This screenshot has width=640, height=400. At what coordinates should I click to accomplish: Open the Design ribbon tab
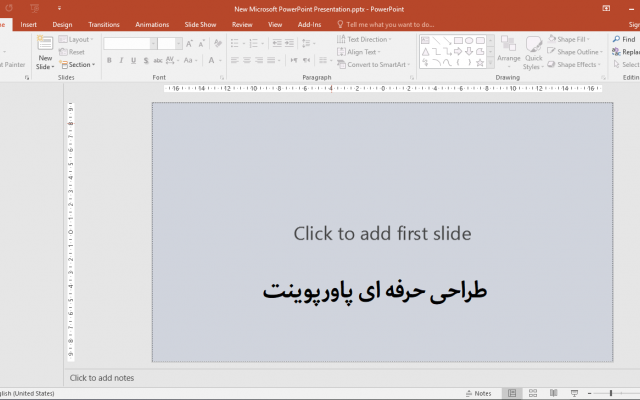(x=62, y=24)
